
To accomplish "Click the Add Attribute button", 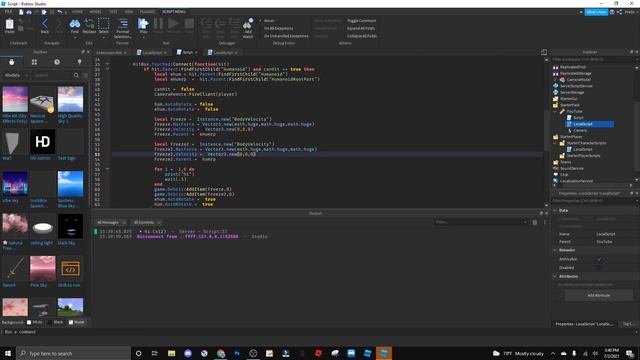I will pos(598,296).
